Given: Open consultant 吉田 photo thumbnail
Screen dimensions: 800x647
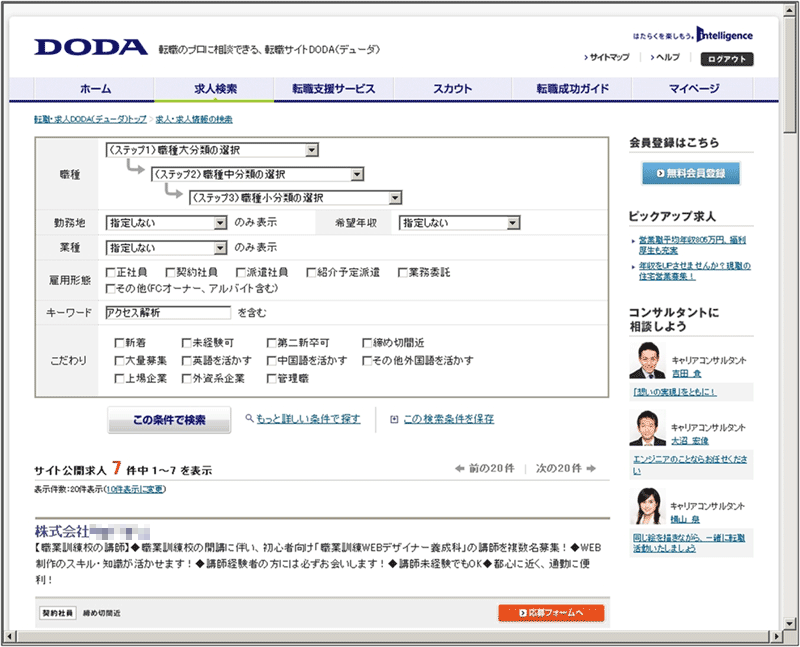Looking at the screenshot, I should point(647,361).
